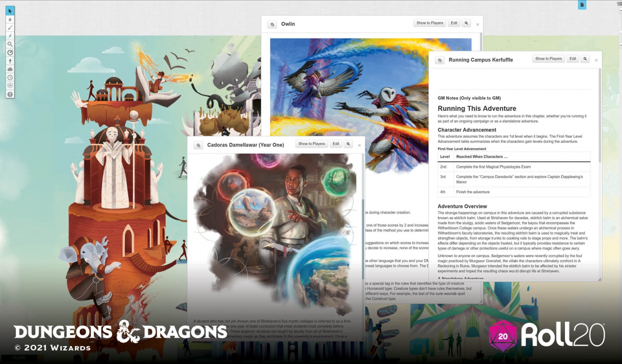Screen dimensions: 622x364
Task: Open the clock Turn Tracker tool
Action: pyautogui.click(x=10, y=78)
